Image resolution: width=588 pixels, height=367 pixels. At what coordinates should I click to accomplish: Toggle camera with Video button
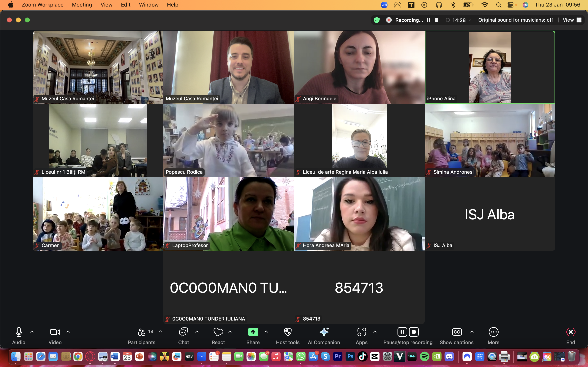tap(55, 332)
